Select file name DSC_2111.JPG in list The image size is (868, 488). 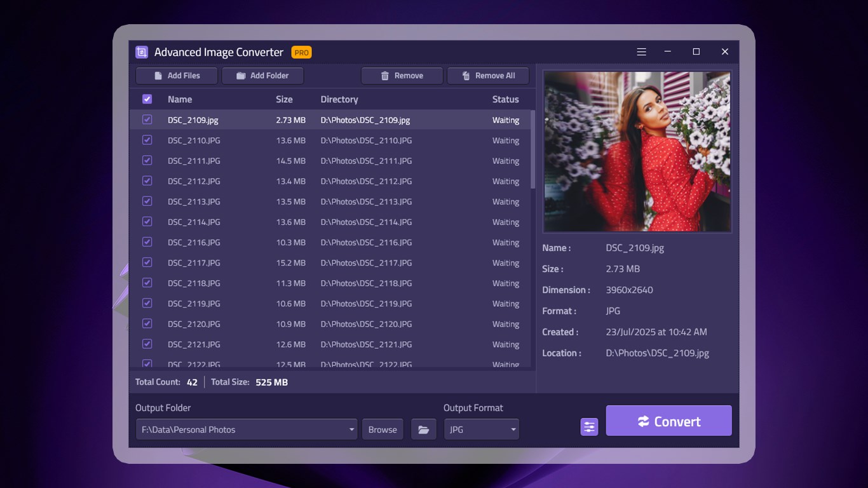(194, 161)
